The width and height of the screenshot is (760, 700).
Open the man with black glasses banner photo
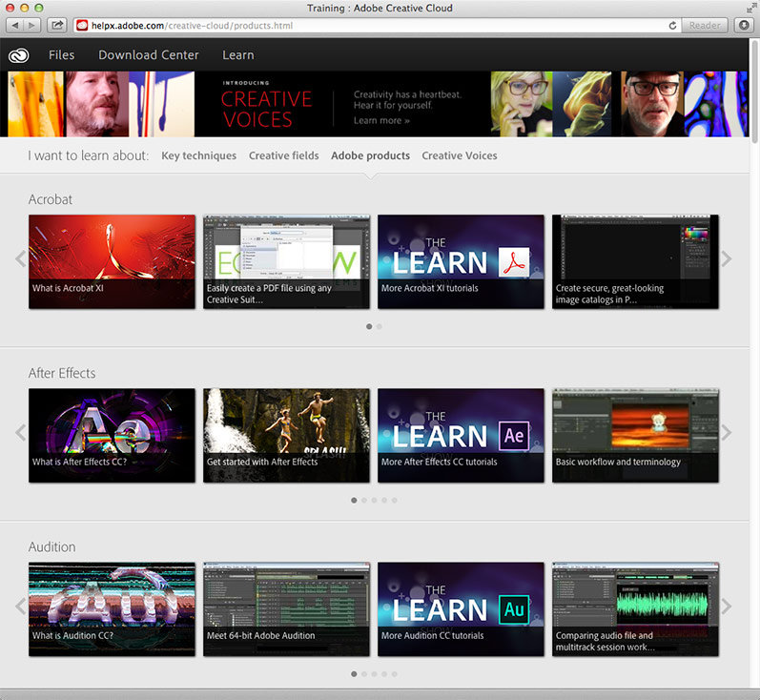click(x=652, y=104)
